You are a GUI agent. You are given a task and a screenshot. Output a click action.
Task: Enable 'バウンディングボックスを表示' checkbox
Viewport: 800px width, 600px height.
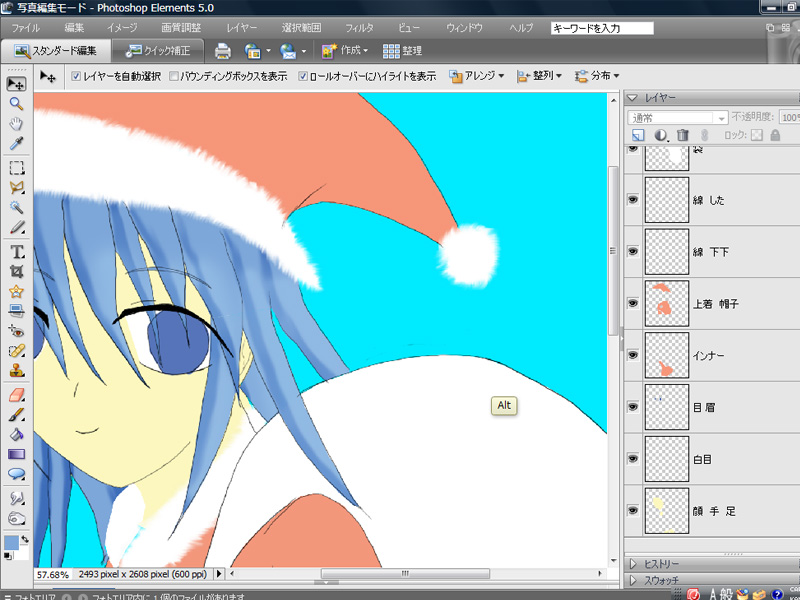[x=173, y=77]
